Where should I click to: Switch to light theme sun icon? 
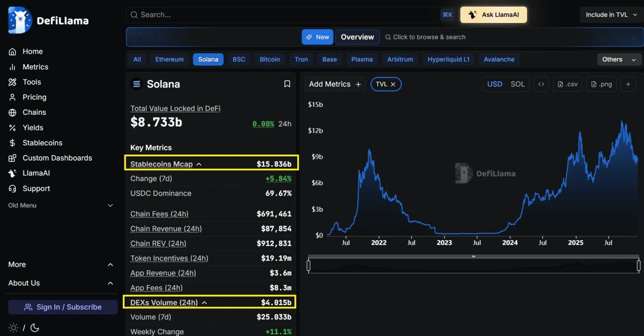13,328
